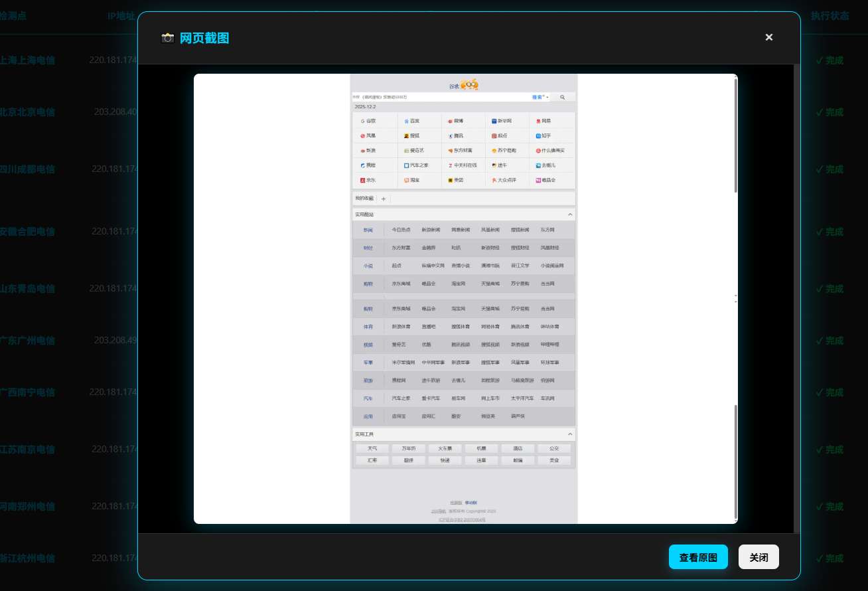Click the Google (谷歌) icon in the site grid
Screen dimensions: 868x591
click(x=363, y=121)
